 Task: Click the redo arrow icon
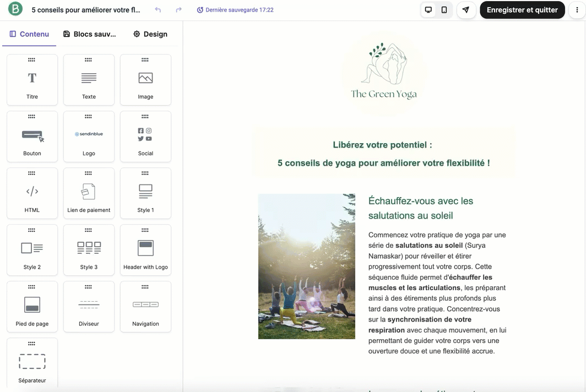click(x=178, y=10)
